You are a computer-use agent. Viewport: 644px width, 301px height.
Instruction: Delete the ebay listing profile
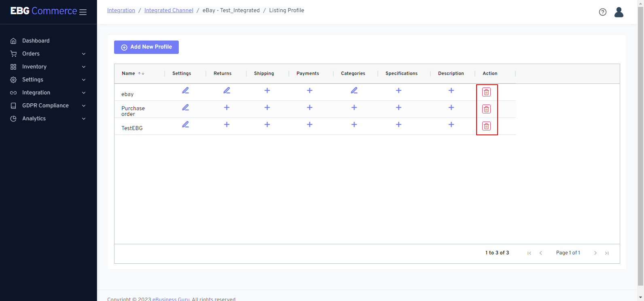tap(486, 92)
